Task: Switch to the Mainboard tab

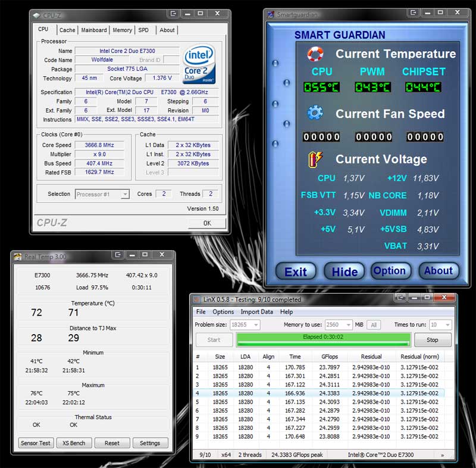Action: click(94, 30)
